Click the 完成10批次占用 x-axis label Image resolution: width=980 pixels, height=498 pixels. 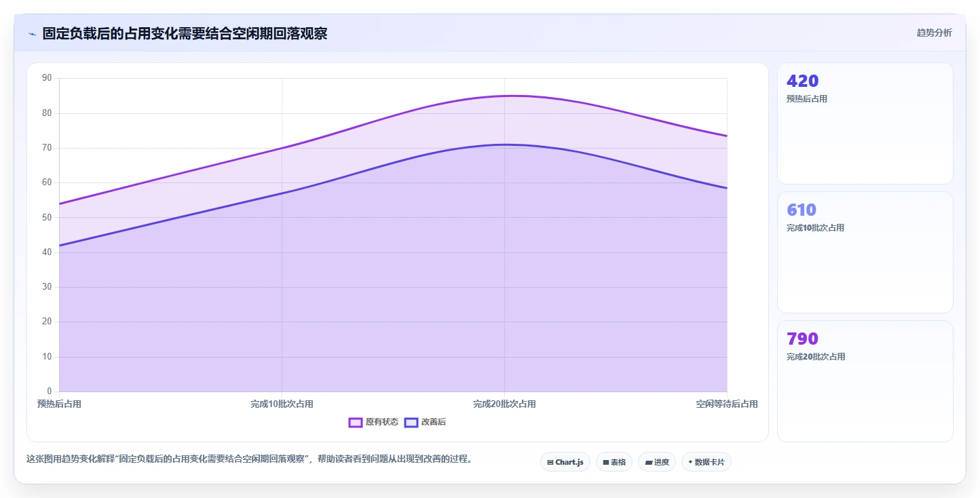(282, 404)
